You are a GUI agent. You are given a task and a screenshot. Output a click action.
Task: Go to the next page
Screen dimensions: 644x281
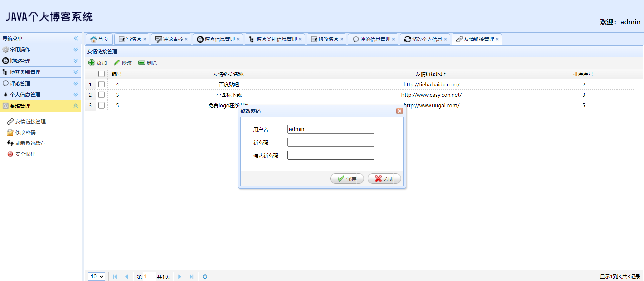pyautogui.click(x=180, y=276)
